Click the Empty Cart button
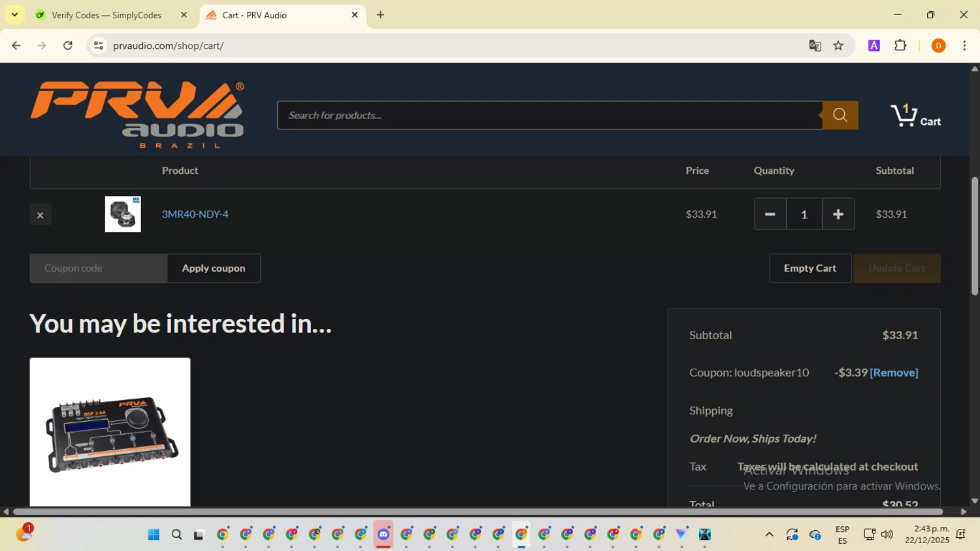 coord(810,269)
